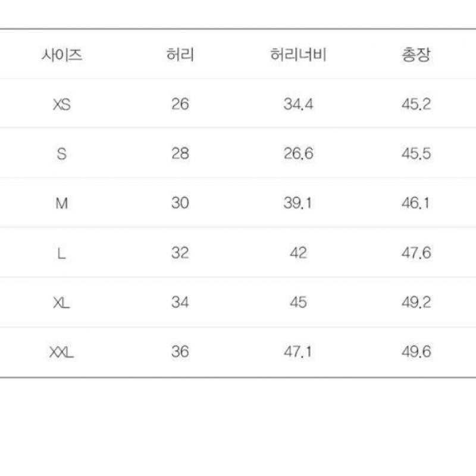Select waist width value 39.1
The height and width of the screenshot is (476, 476).
(298, 203)
